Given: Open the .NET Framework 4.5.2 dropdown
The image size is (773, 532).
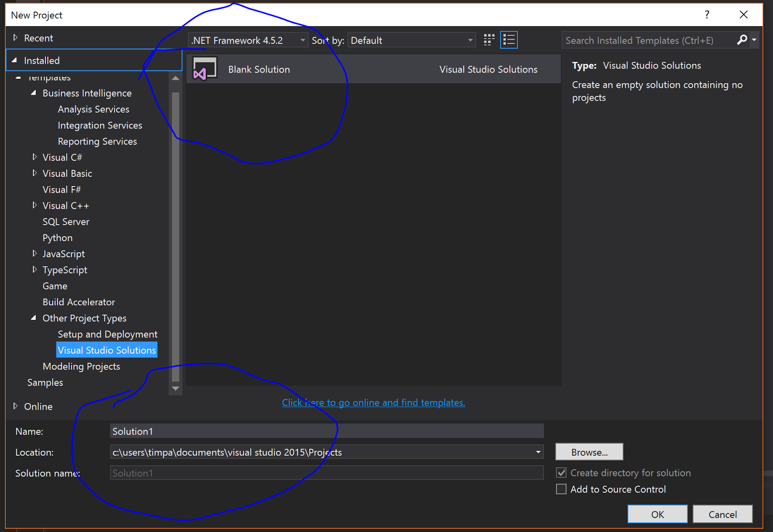Looking at the screenshot, I should pyautogui.click(x=248, y=40).
